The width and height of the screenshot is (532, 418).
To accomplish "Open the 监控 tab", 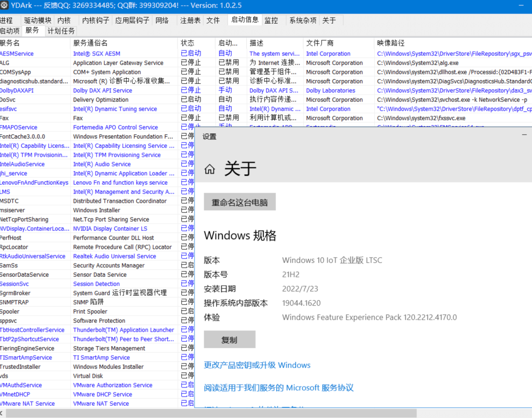I will [x=271, y=20].
